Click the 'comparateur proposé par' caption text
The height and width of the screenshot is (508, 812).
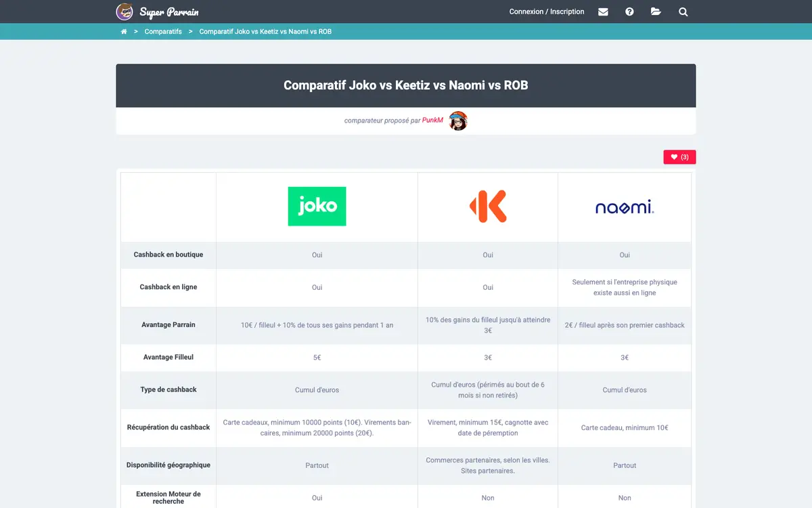pyautogui.click(x=382, y=121)
